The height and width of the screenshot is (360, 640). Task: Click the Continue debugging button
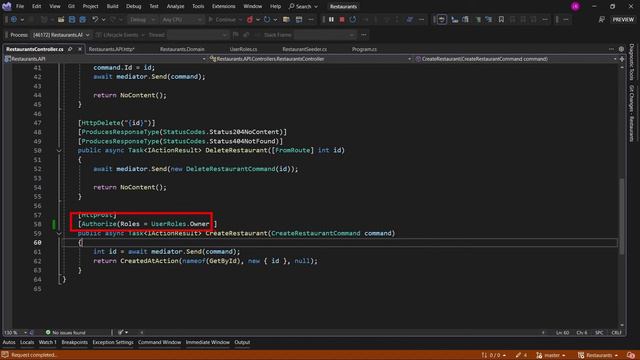pos(223,19)
